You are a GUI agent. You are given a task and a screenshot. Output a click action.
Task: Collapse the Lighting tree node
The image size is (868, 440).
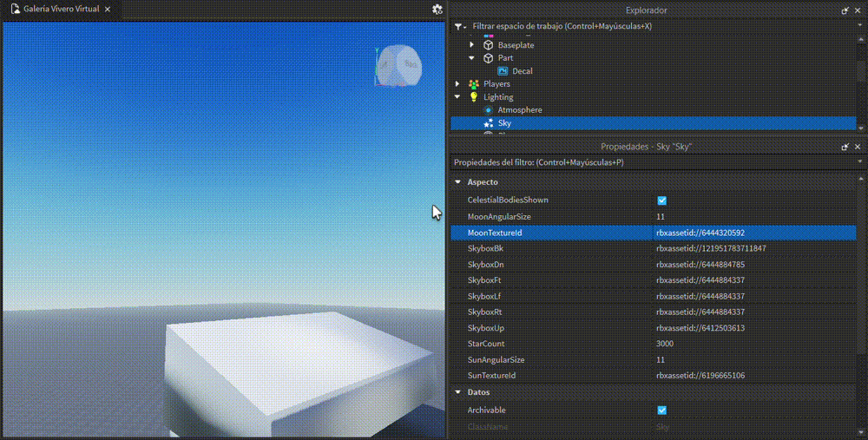coord(457,97)
